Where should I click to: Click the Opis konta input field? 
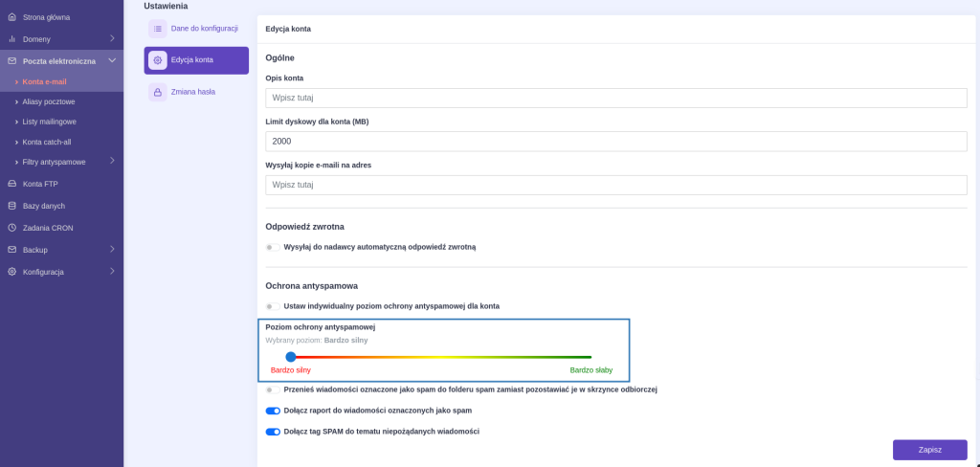point(616,99)
